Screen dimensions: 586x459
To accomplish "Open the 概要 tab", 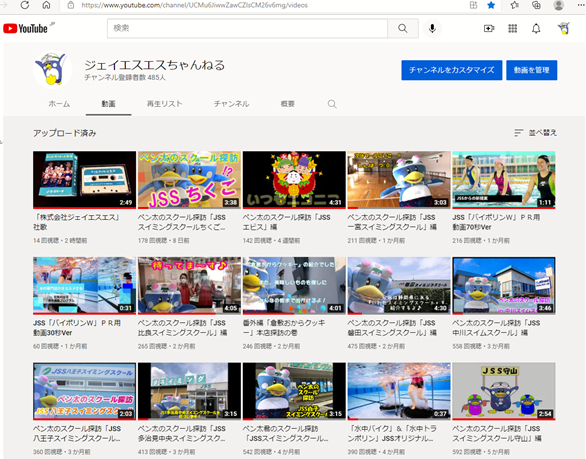I will pyautogui.click(x=287, y=104).
